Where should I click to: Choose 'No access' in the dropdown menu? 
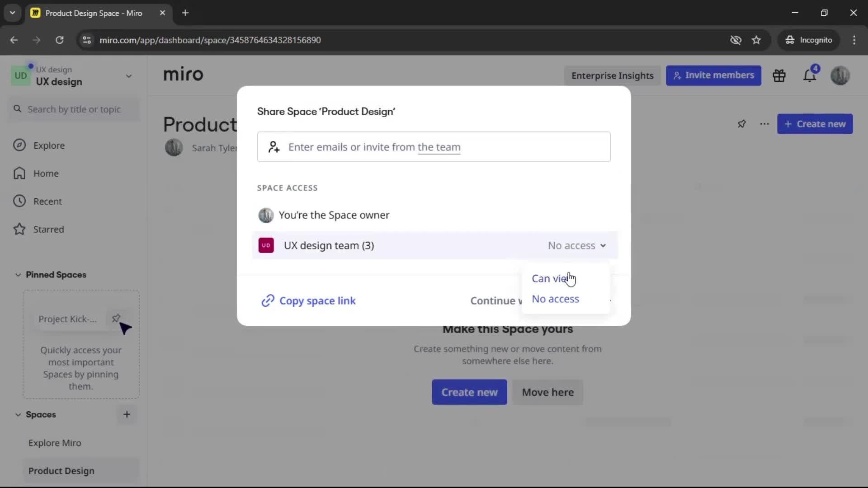555,299
